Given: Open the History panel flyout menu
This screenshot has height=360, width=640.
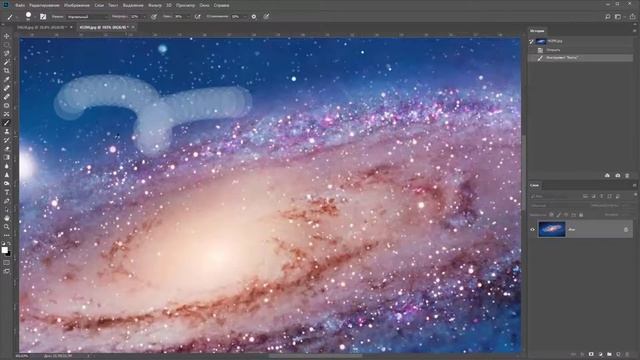Looking at the screenshot, I should tap(635, 31).
